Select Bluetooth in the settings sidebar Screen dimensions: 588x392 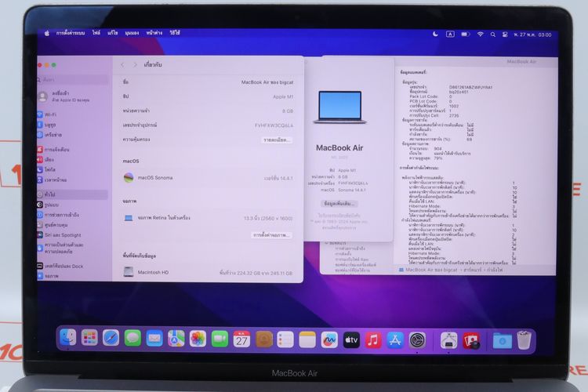72,125
